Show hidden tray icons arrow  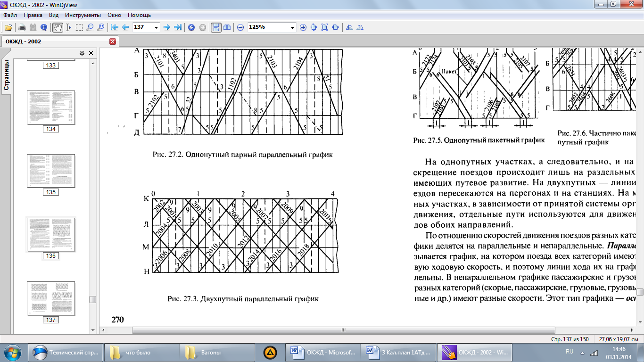coord(582,353)
